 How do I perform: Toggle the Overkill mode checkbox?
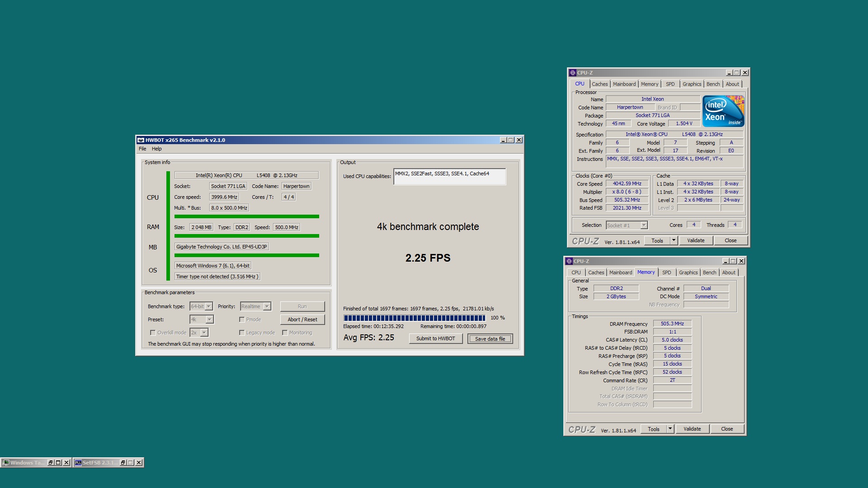coord(153,333)
